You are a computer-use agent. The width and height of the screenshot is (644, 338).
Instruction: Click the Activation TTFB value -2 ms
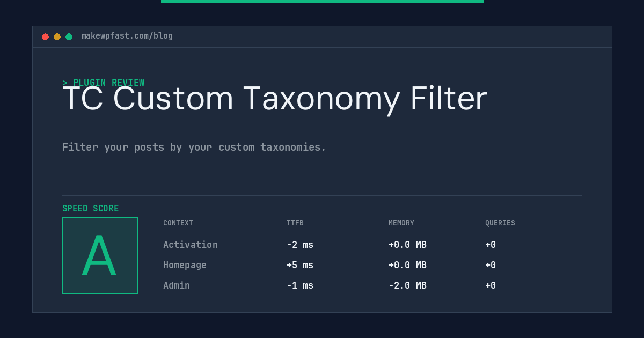click(300, 245)
